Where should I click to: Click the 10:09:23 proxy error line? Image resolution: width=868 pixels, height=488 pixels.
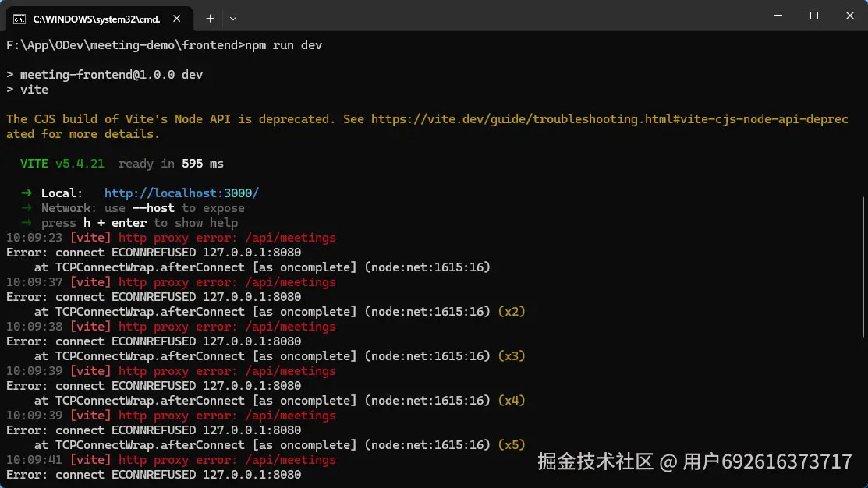tap(171, 238)
